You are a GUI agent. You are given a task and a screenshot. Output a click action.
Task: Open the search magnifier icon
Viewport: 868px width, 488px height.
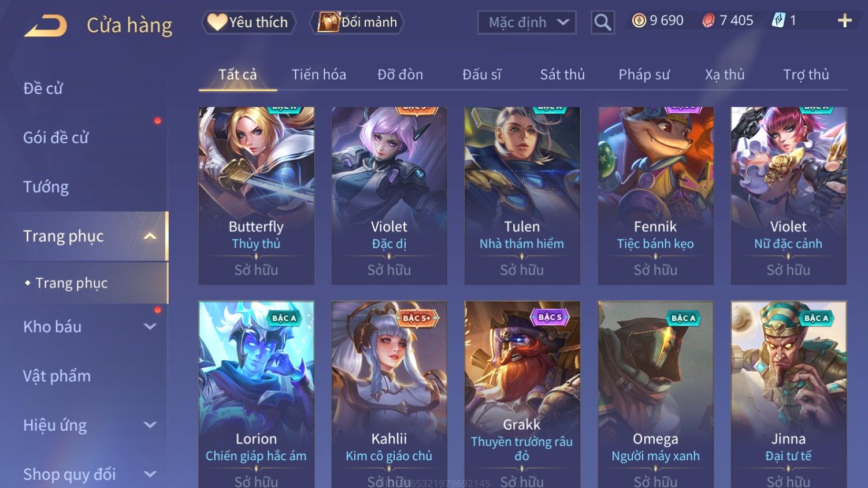602,23
